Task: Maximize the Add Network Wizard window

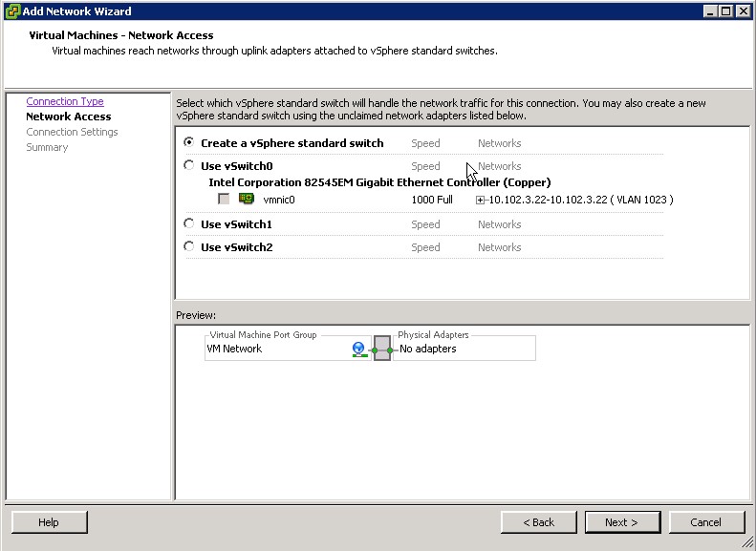Action: 726,11
